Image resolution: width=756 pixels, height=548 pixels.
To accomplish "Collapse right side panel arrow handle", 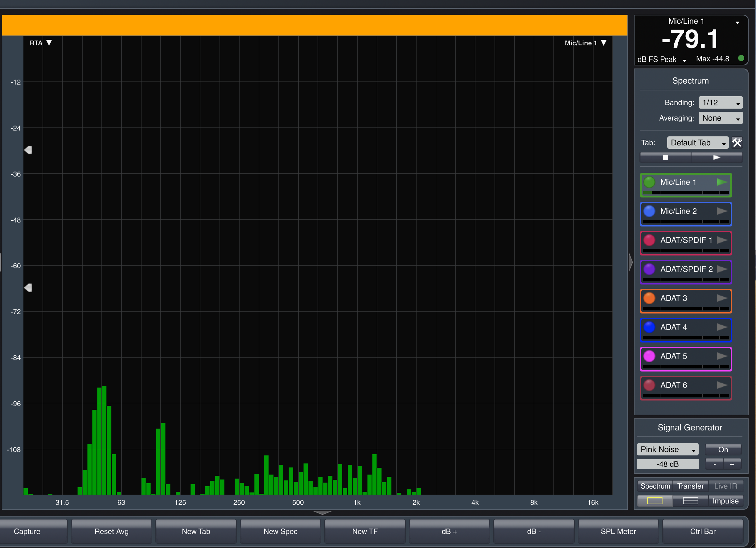I will 630,262.
